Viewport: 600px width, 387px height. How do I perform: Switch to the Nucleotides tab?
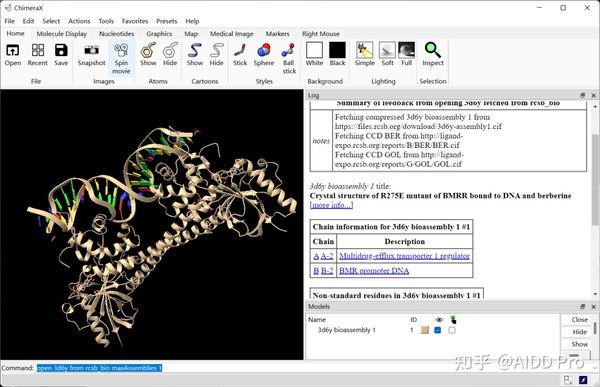coord(116,34)
